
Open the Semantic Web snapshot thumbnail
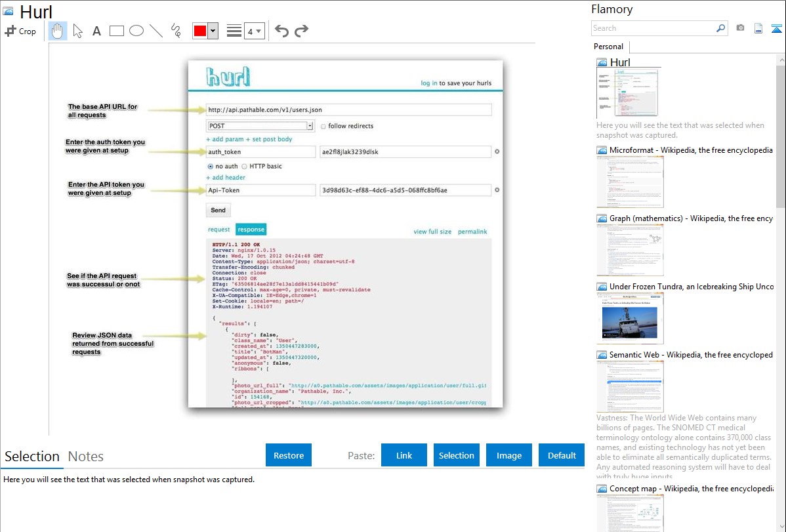(630, 386)
